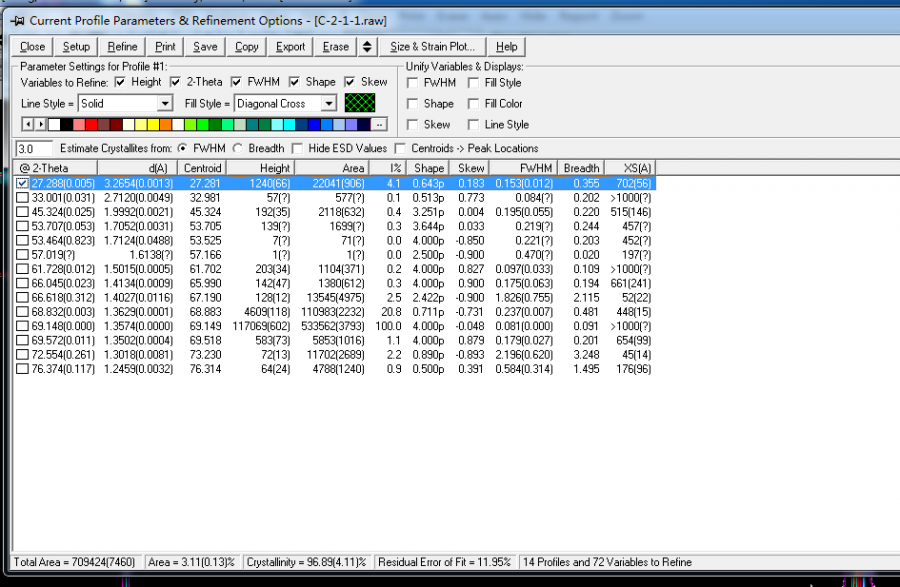900x587 pixels.
Task: Enable the Unify Shape checkbox
Action: point(412,104)
